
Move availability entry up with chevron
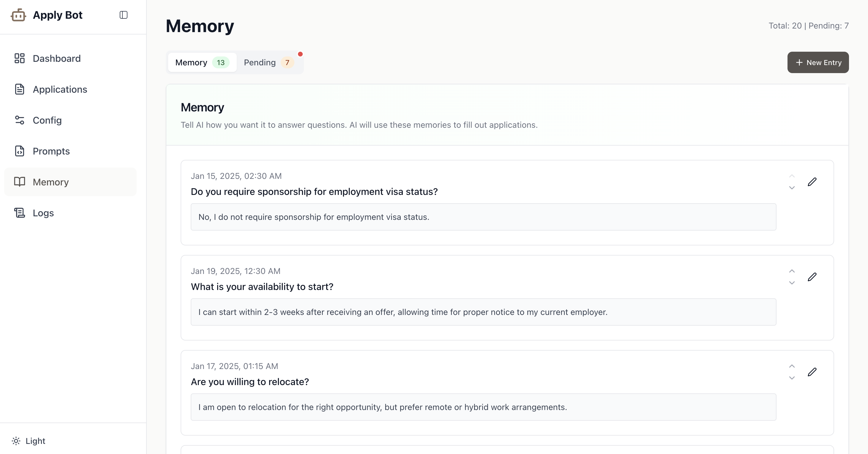tap(792, 271)
